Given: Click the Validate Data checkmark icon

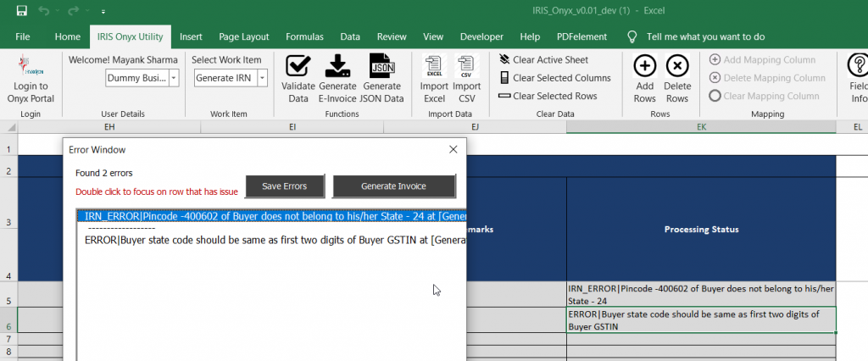Looking at the screenshot, I should point(298,66).
